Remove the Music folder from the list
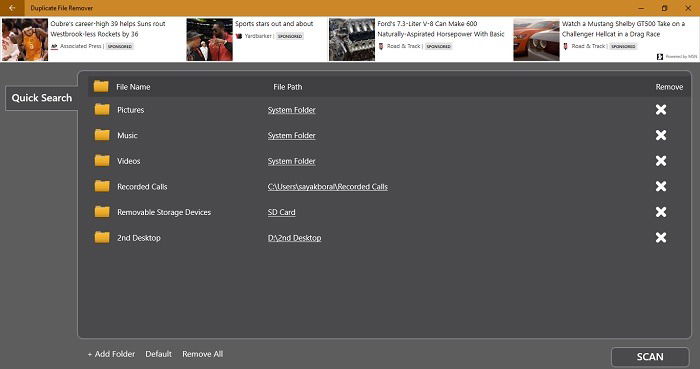Image resolution: width=700 pixels, height=369 pixels. coord(661,135)
